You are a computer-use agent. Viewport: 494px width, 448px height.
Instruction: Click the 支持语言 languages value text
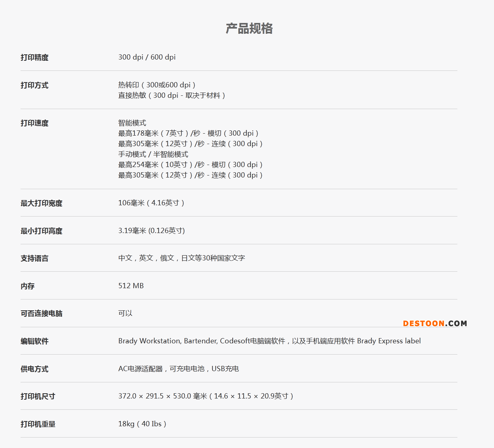tap(182, 258)
